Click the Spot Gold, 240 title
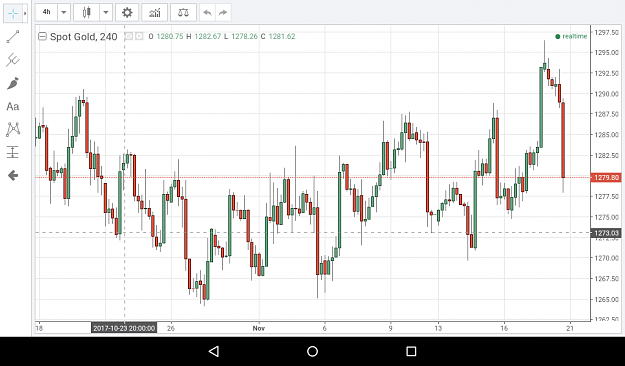The width and height of the screenshot is (625, 366). tap(84, 37)
